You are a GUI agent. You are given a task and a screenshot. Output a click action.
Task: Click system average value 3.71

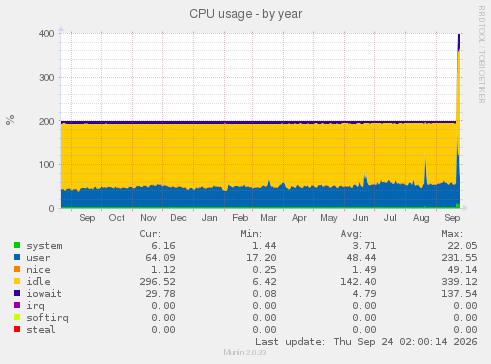coord(364,246)
